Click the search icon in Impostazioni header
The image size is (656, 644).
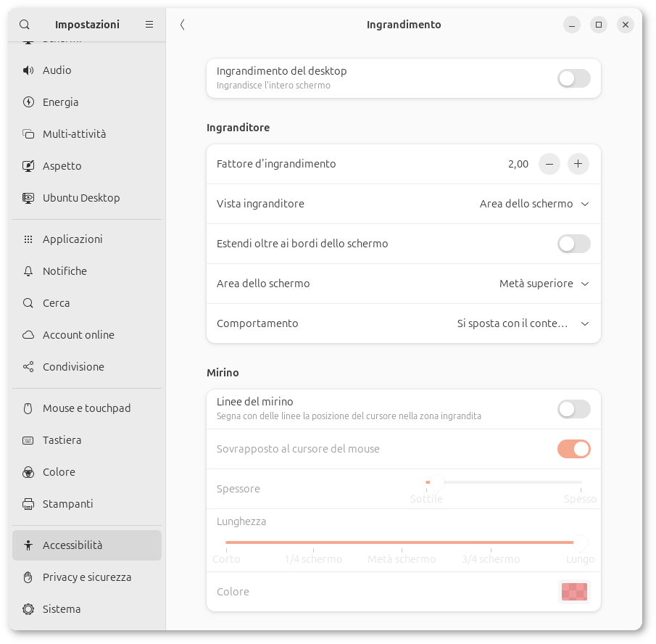pyautogui.click(x=25, y=25)
